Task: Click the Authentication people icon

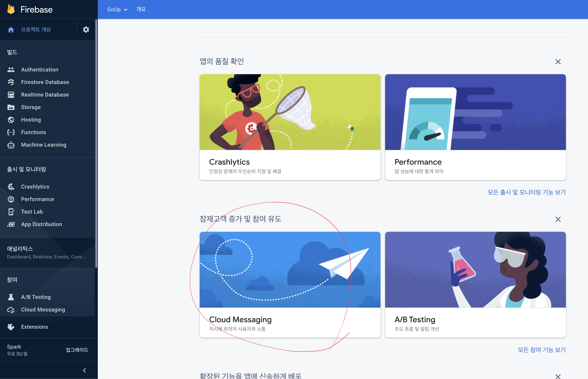Action: click(11, 70)
